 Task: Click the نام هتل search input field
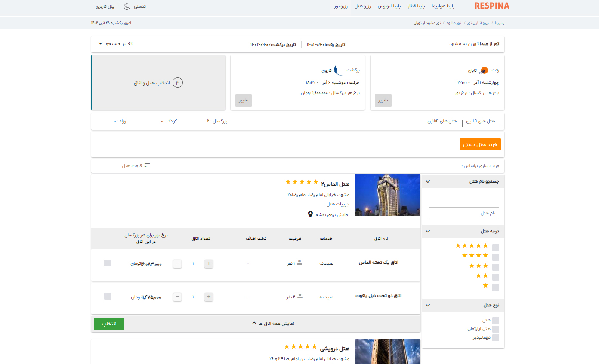pos(464,213)
